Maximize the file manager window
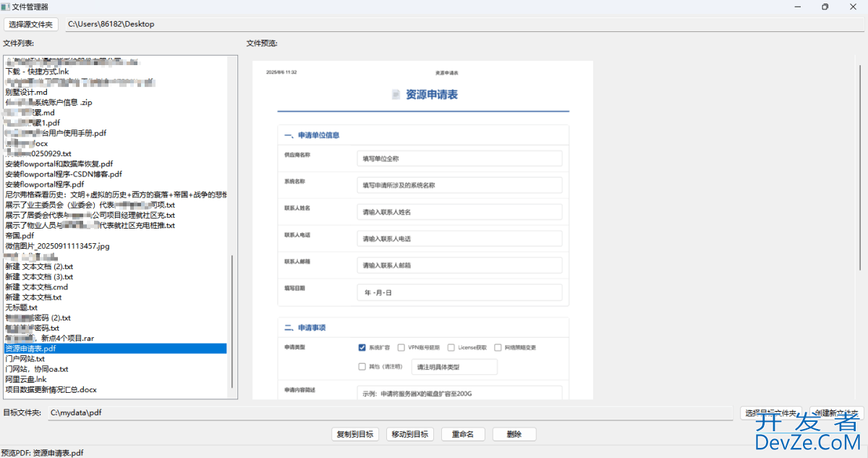Screen dimensions: 868x458 [825, 7]
